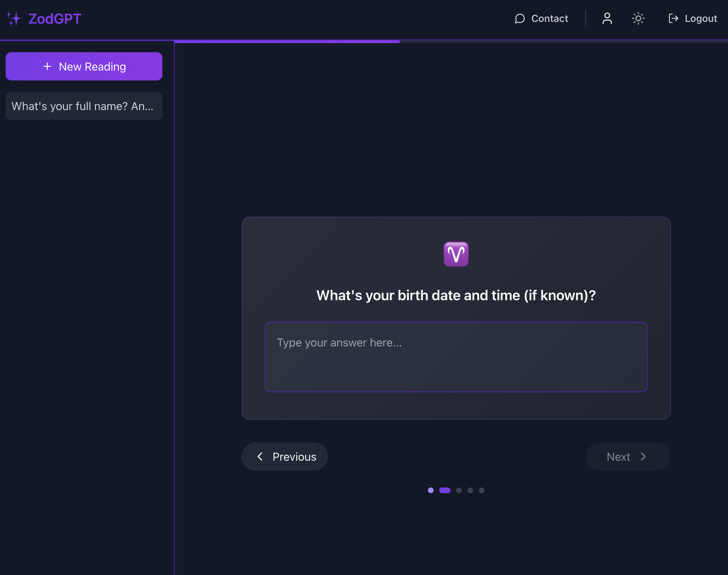Select the fourth step dot
This screenshot has height=575, width=728.
(x=470, y=490)
